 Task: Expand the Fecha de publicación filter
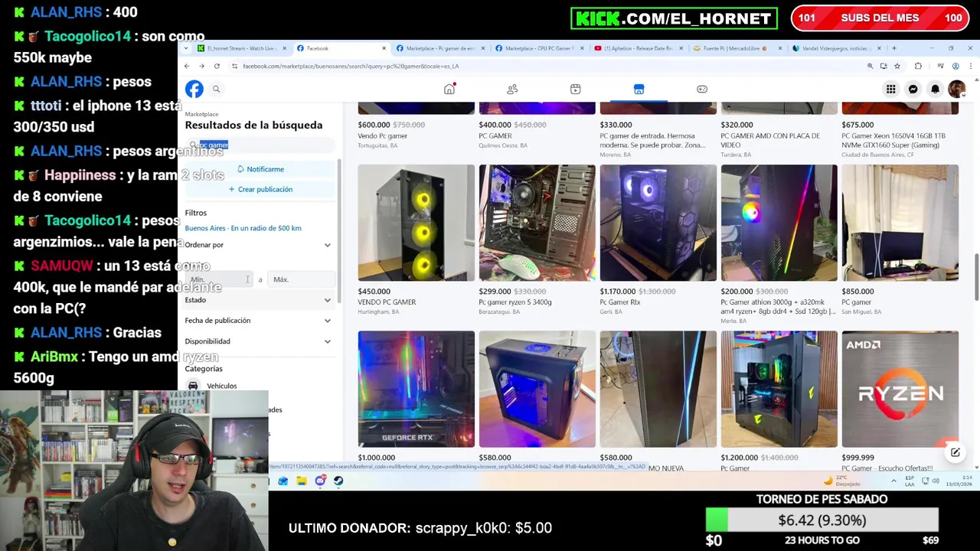click(258, 321)
